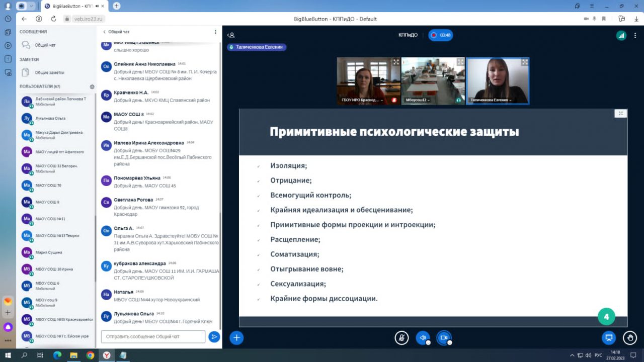Toggle the audio speaker button

pyautogui.click(x=423, y=338)
